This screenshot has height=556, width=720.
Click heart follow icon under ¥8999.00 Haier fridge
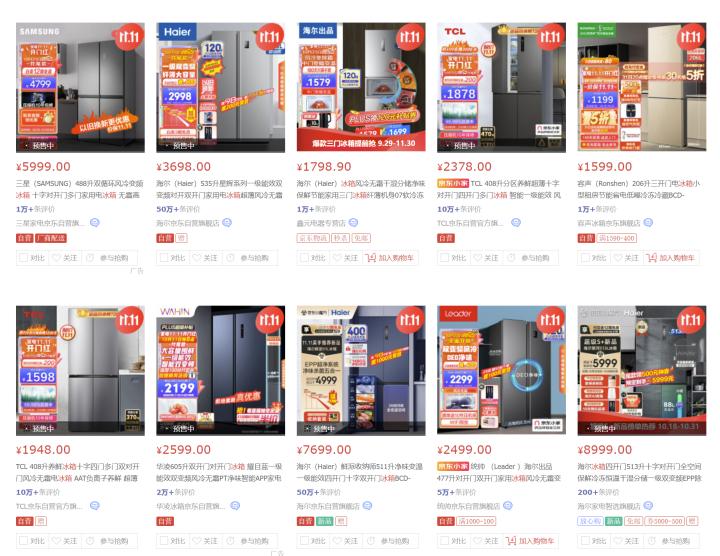coord(618,541)
